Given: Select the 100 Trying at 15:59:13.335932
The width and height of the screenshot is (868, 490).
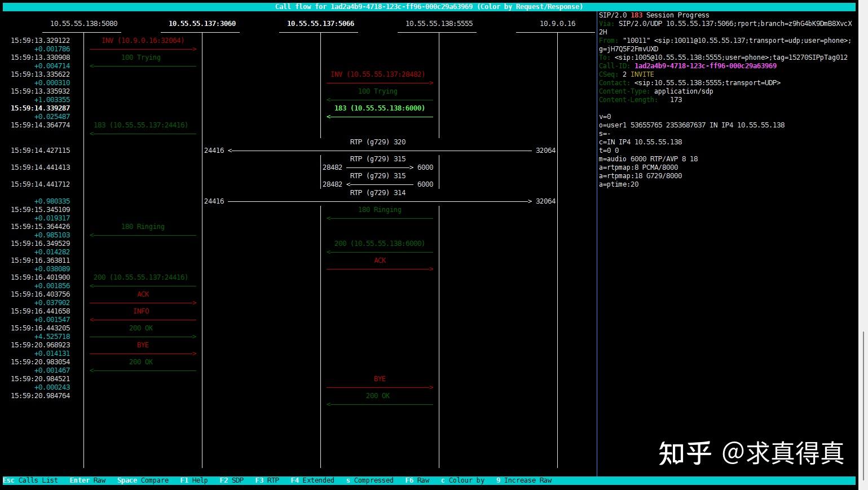Looking at the screenshot, I should click(x=378, y=91).
